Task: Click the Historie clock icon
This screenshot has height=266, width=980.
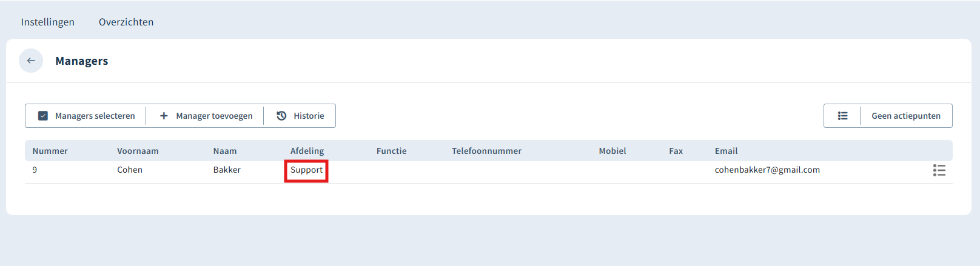Action: (x=281, y=116)
